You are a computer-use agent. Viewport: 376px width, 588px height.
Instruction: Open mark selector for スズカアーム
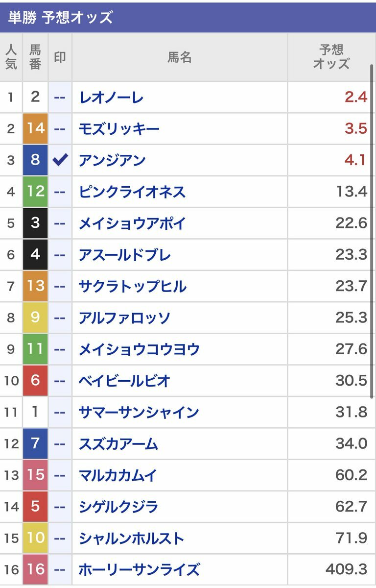coord(60,444)
